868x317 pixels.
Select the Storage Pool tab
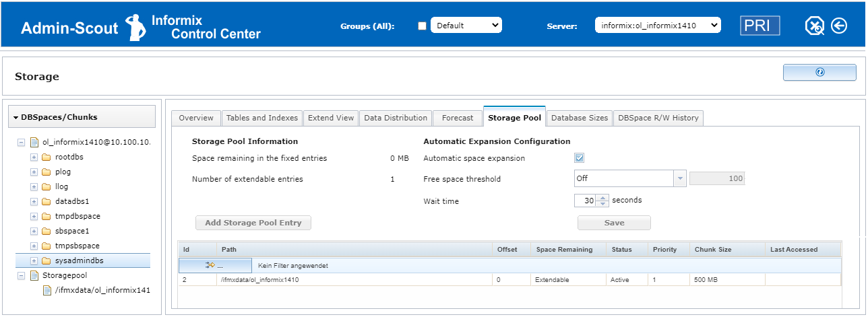click(514, 117)
